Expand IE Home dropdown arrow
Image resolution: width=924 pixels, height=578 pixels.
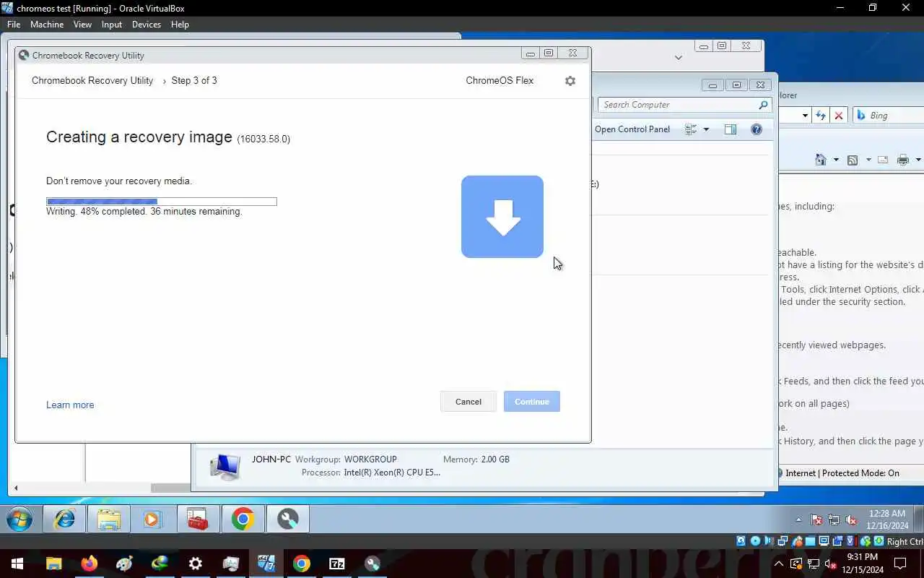pos(836,160)
